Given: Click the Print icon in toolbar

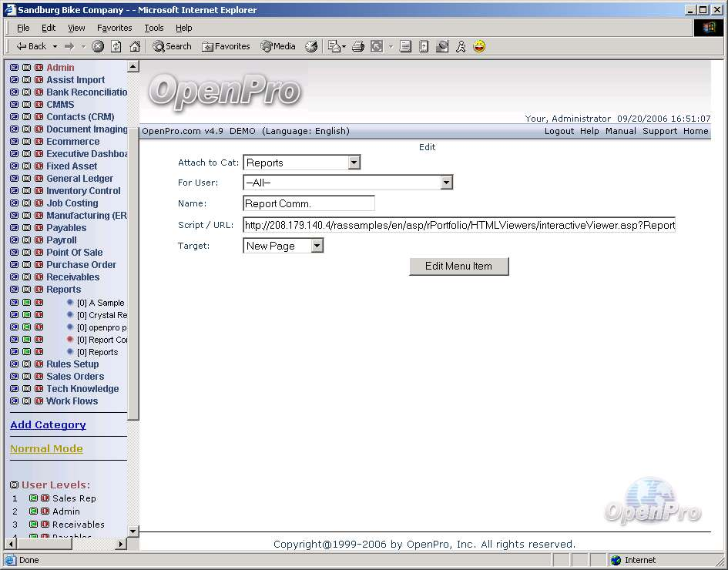Looking at the screenshot, I should (x=357, y=46).
